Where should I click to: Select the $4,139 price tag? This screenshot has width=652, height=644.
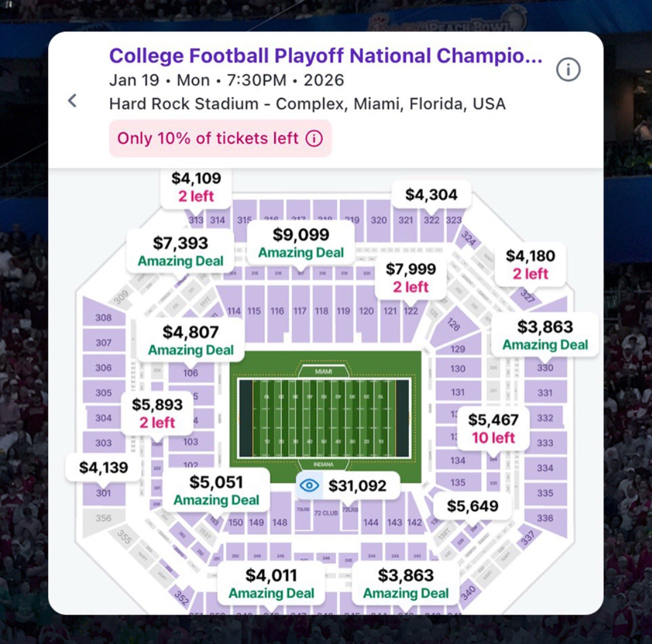pos(103,467)
